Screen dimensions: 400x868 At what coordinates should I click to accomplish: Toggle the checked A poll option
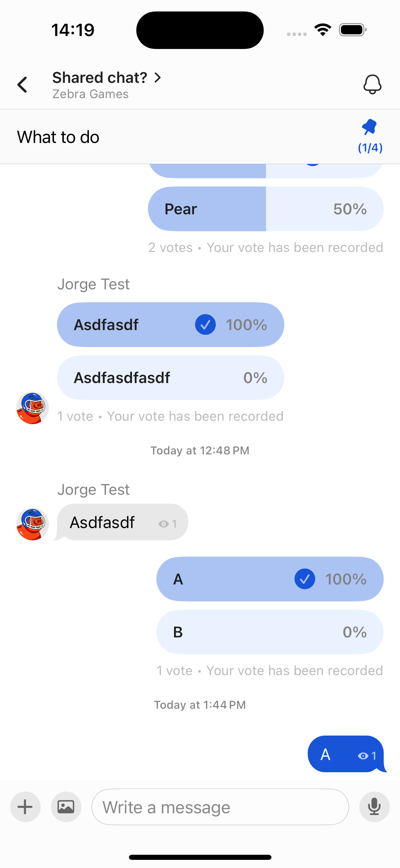point(270,579)
